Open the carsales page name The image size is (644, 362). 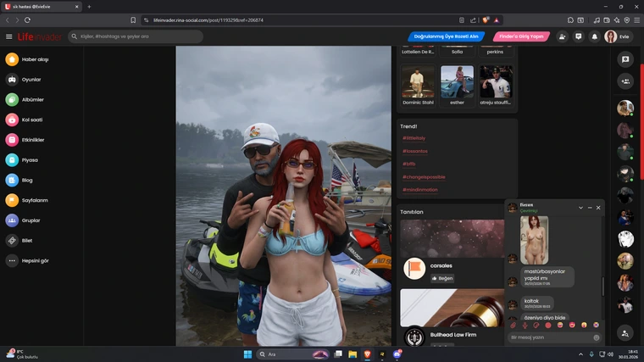[441, 266]
